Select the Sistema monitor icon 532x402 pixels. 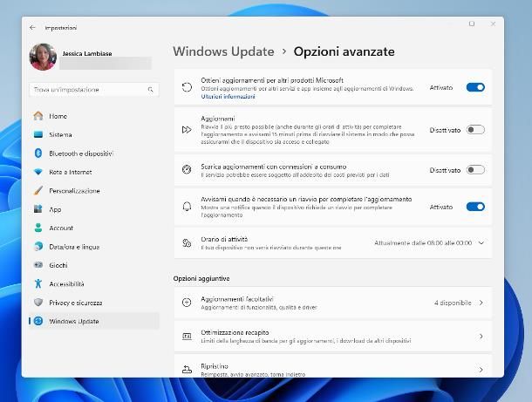[38, 134]
